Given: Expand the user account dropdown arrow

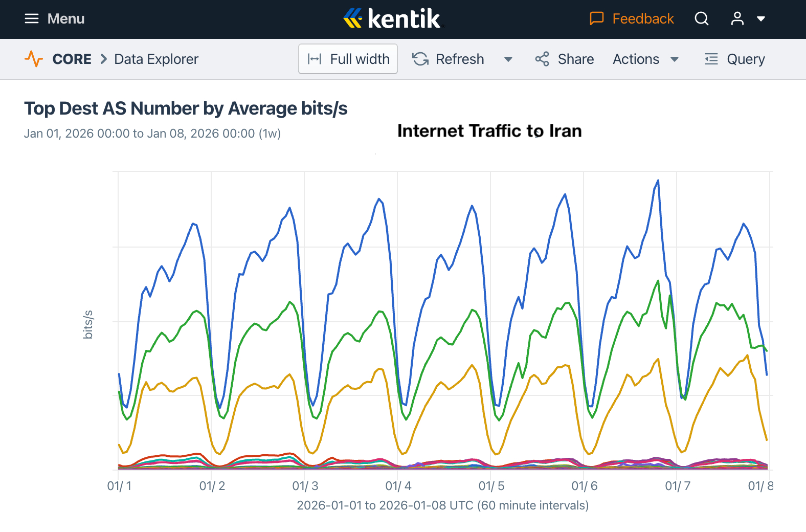Looking at the screenshot, I should click(x=761, y=19).
